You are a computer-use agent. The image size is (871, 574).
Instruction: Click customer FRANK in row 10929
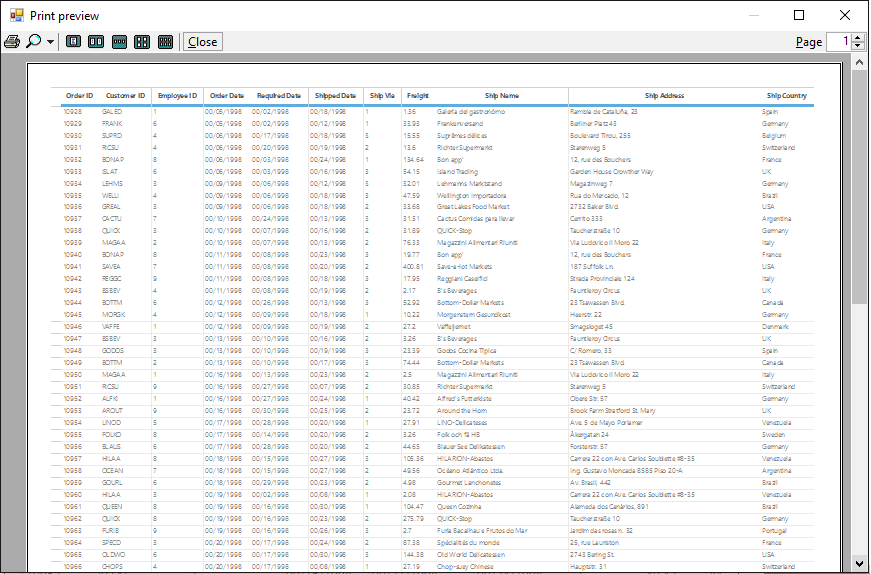click(x=112, y=124)
